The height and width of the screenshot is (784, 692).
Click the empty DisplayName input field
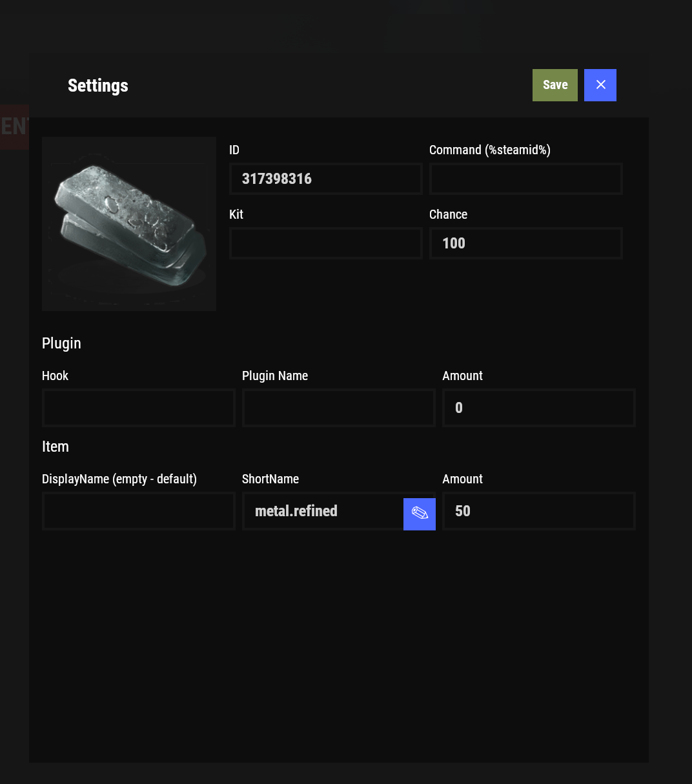[138, 511]
